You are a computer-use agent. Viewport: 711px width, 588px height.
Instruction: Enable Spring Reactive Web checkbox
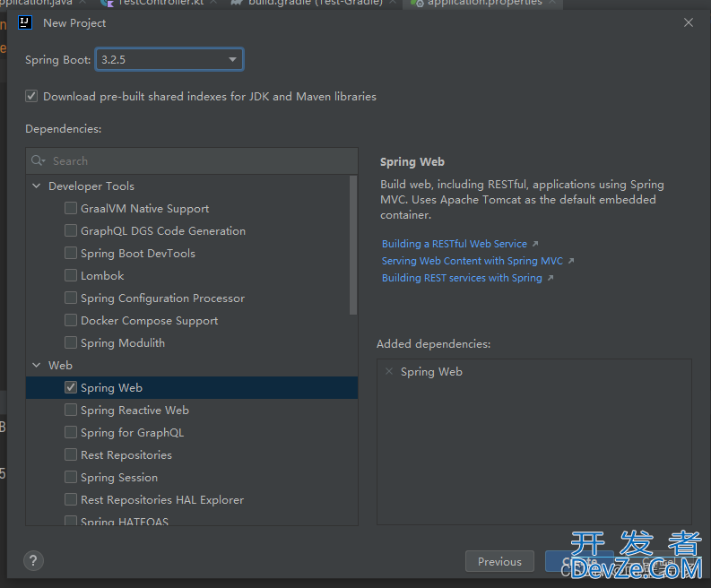[71, 410]
